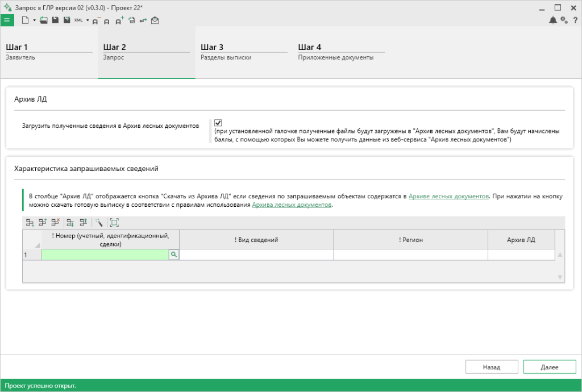Open the green hamburger main menu
The width and height of the screenshot is (582, 392).
coord(7,20)
